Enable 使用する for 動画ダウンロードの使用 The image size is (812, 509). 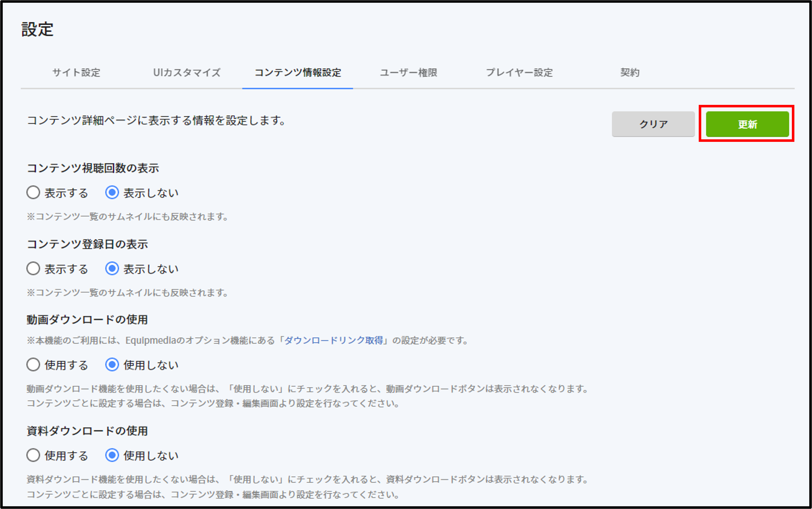[33, 365]
